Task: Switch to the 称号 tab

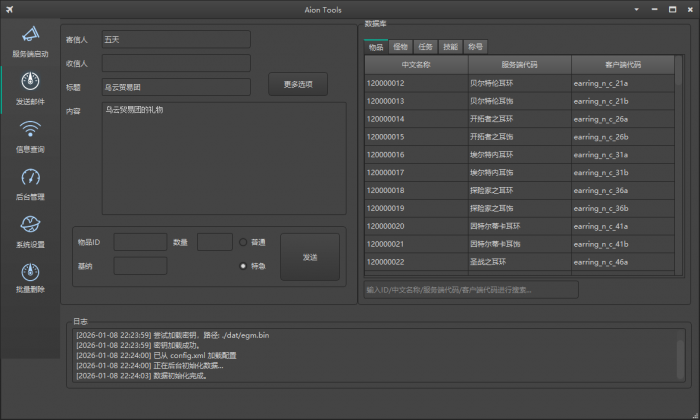Action: (475, 46)
